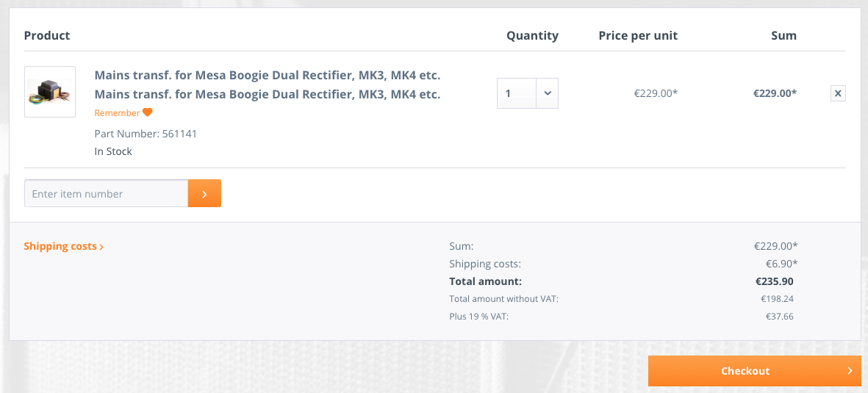Click the Product column header
The image size is (868, 393).
click(x=47, y=35)
